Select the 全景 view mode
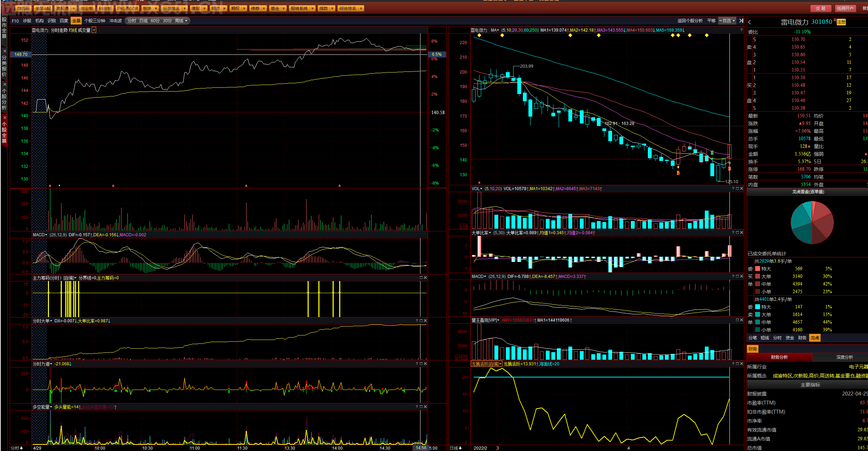Viewport: 868px width, 451px height. [76, 21]
